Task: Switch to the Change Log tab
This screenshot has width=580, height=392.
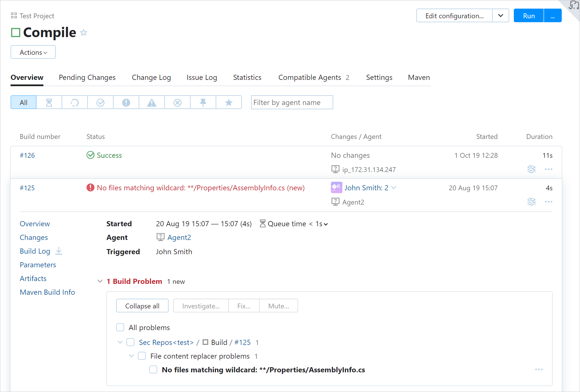Action: [x=151, y=77]
